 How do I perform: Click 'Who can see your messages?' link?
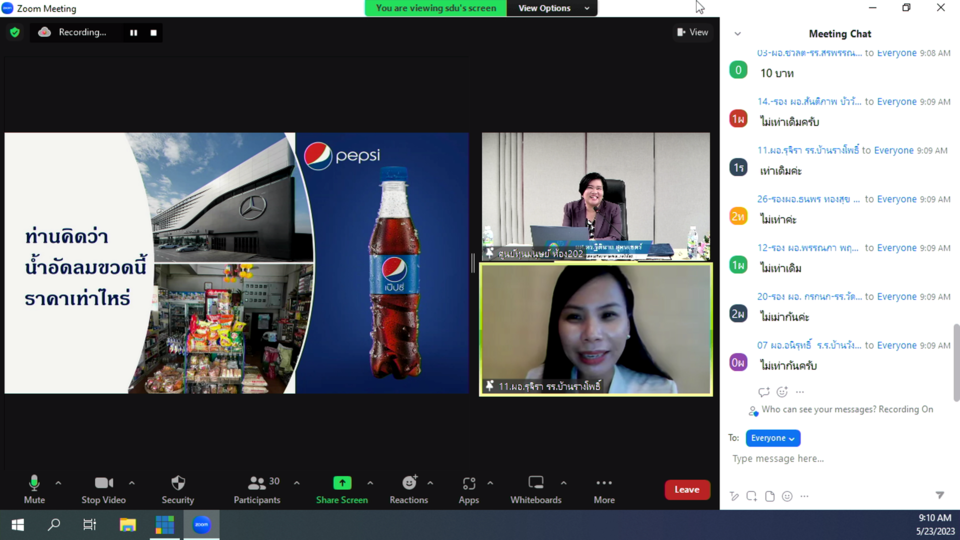coord(847,410)
